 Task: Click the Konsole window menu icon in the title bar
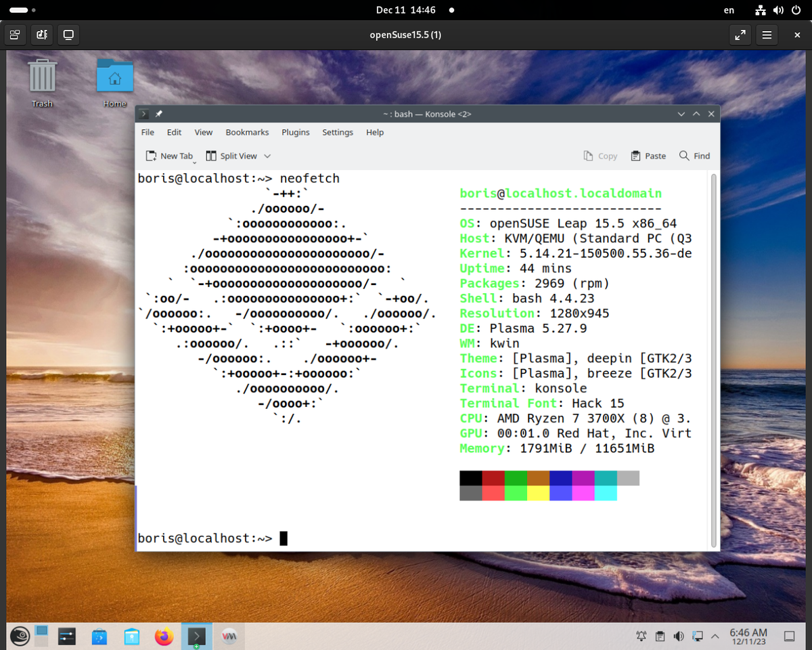pyautogui.click(x=143, y=114)
